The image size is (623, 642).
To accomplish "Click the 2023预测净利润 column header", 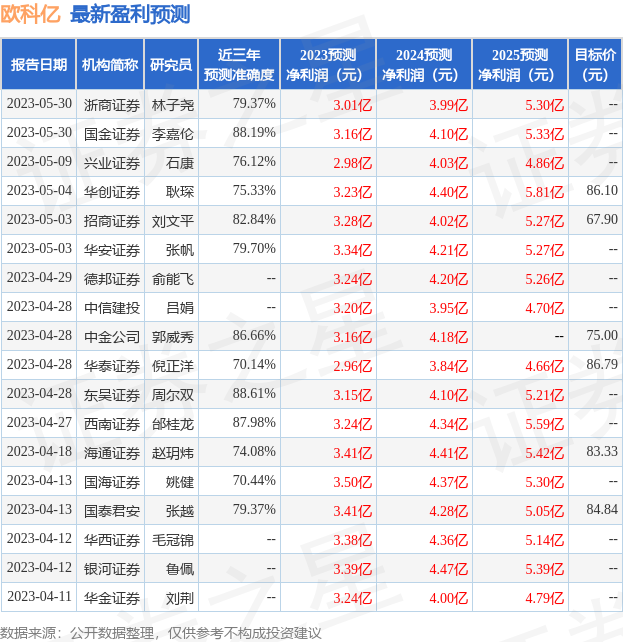I will click(328, 64).
